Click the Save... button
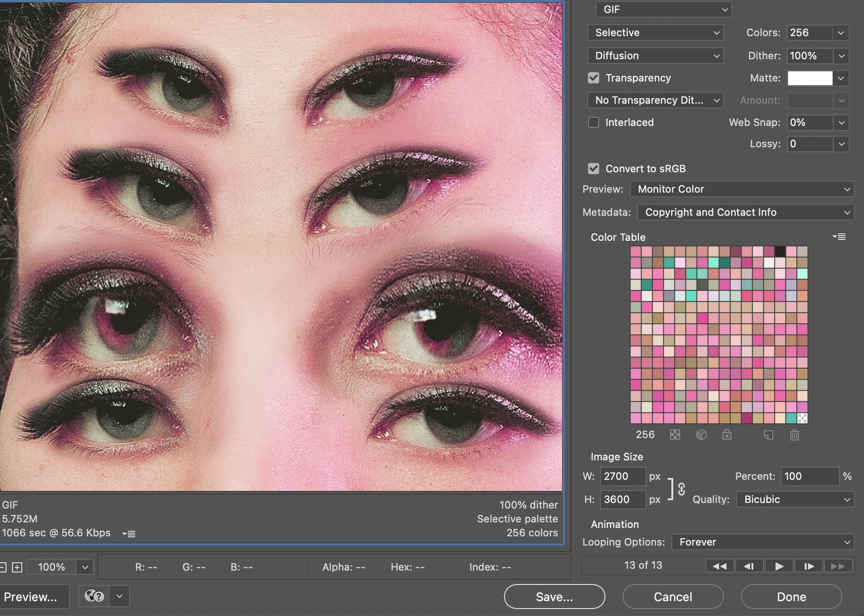The width and height of the screenshot is (864, 616). click(554, 597)
